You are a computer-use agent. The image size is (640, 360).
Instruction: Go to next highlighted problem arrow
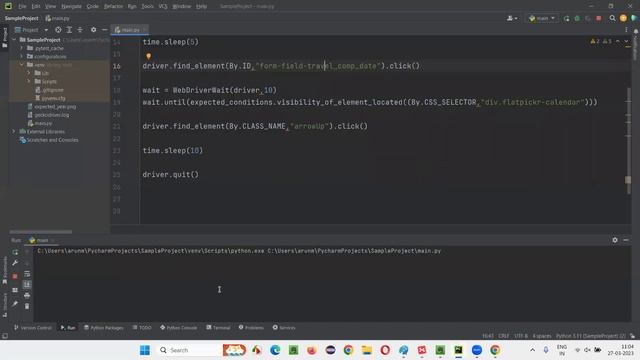[627, 41]
